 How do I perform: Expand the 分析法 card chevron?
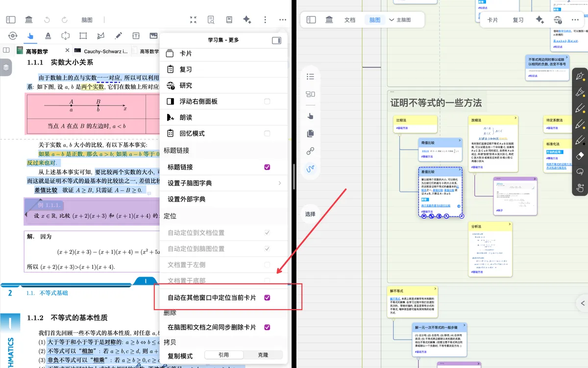pos(510,225)
